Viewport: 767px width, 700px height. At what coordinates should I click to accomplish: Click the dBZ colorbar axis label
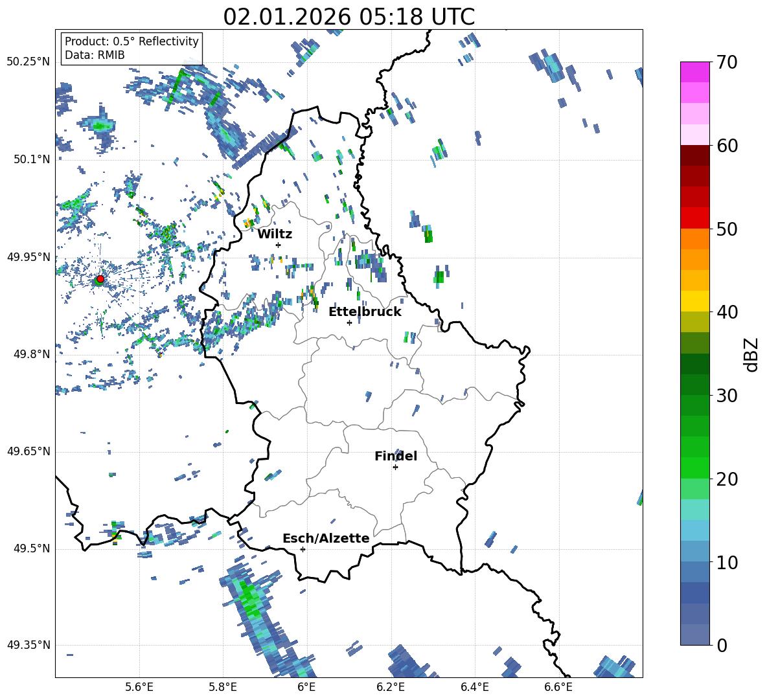[x=752, y=354]
